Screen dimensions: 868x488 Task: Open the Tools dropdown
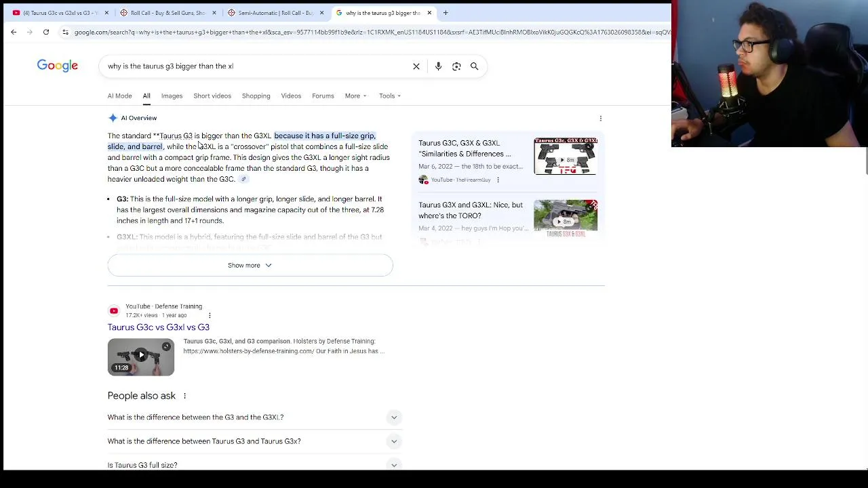(390, 96)
